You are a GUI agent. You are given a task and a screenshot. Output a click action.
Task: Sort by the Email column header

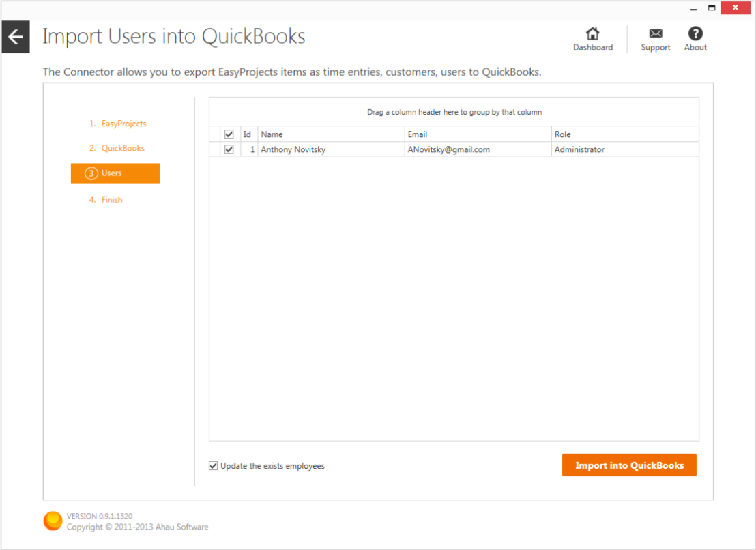(478, 134)
